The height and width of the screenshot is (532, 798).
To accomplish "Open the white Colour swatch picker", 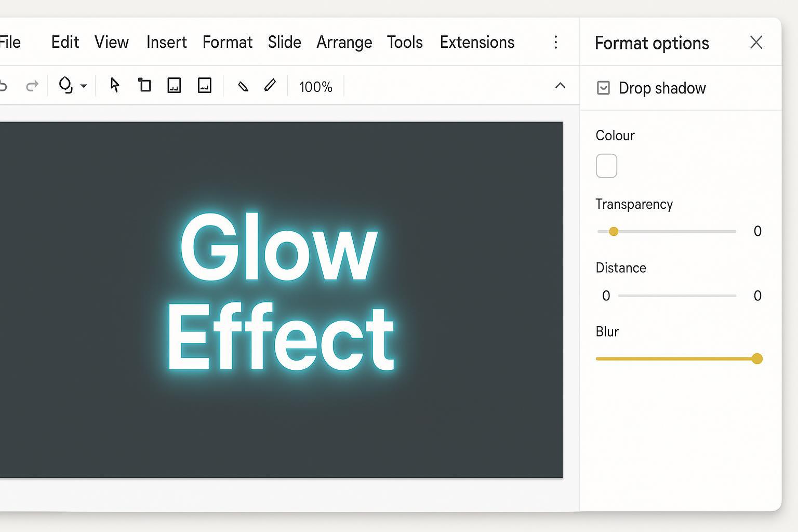I will [x=606, y=166].
